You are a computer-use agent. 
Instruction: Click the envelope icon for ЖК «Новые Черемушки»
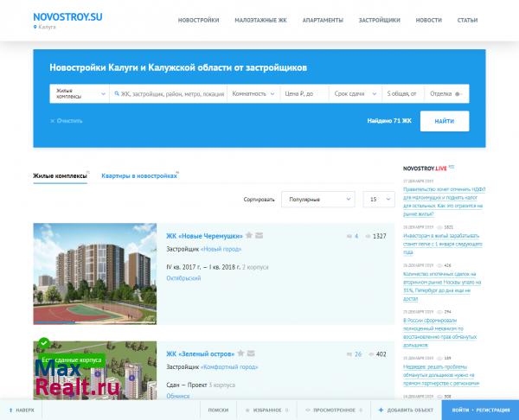tap(259, 235)
